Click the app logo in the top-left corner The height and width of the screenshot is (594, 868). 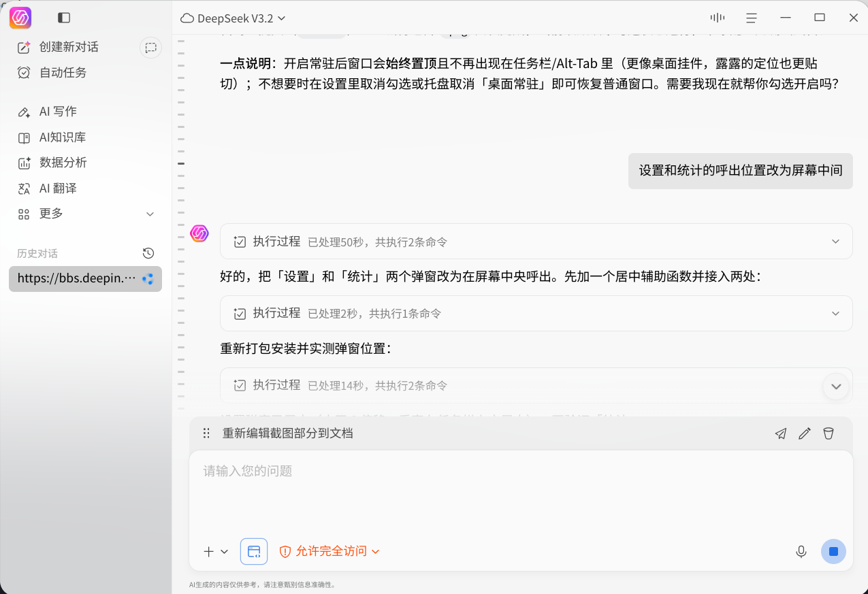[20, 18]
